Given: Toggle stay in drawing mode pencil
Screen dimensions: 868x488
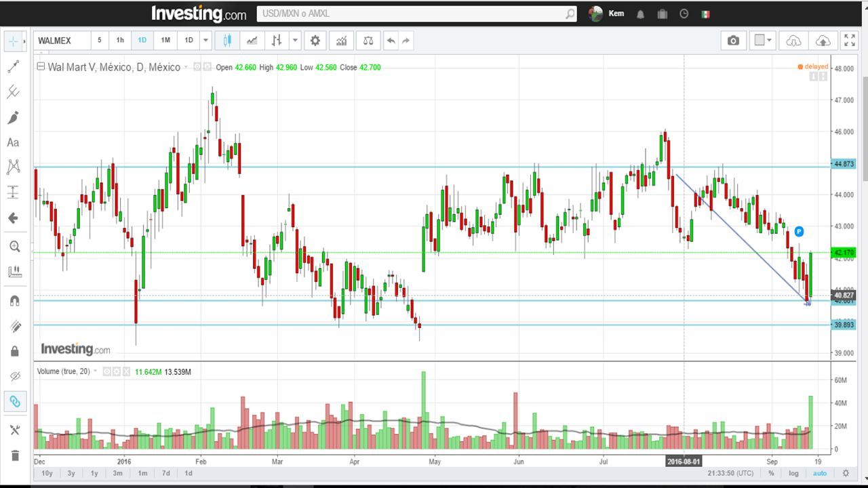Looking at the screenshot, I should [x=14, y=326].
